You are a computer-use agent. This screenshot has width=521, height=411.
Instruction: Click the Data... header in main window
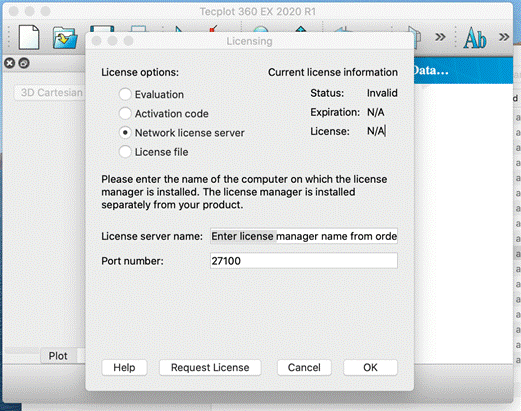[x=431, y=70]
